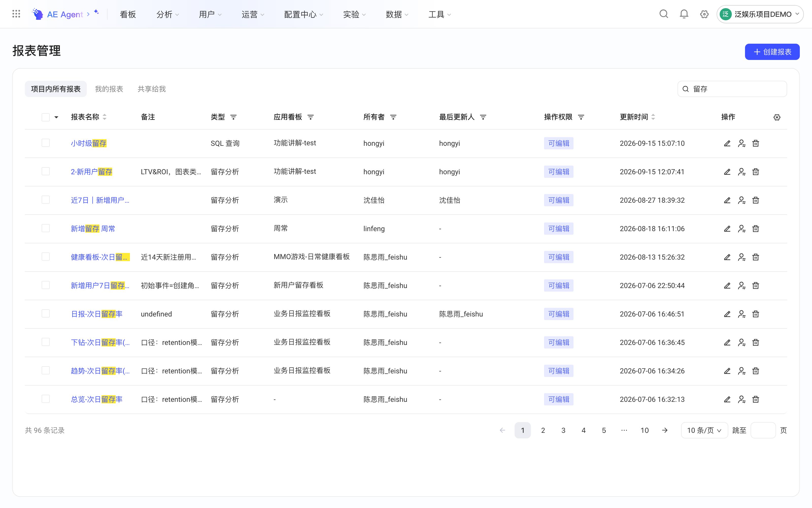Image resolution: width=812 pixels, height=508 pixels.
Task: Switch to 我的报表 tab
Action: point(109,89)
